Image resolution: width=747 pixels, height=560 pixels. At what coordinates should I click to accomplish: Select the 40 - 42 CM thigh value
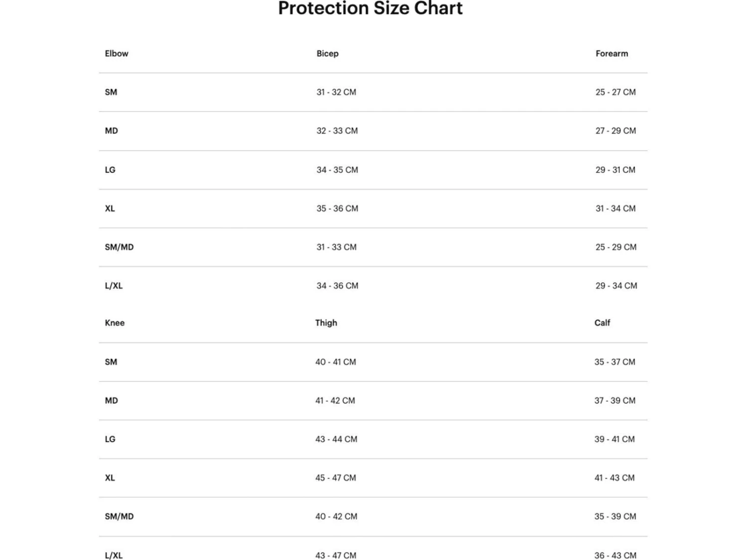[336, 517]
